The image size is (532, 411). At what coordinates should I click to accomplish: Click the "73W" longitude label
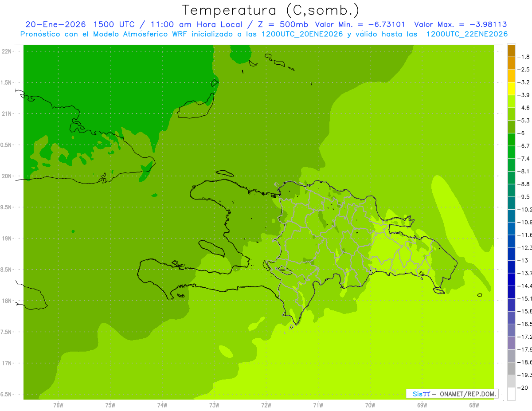click(214, 405)
